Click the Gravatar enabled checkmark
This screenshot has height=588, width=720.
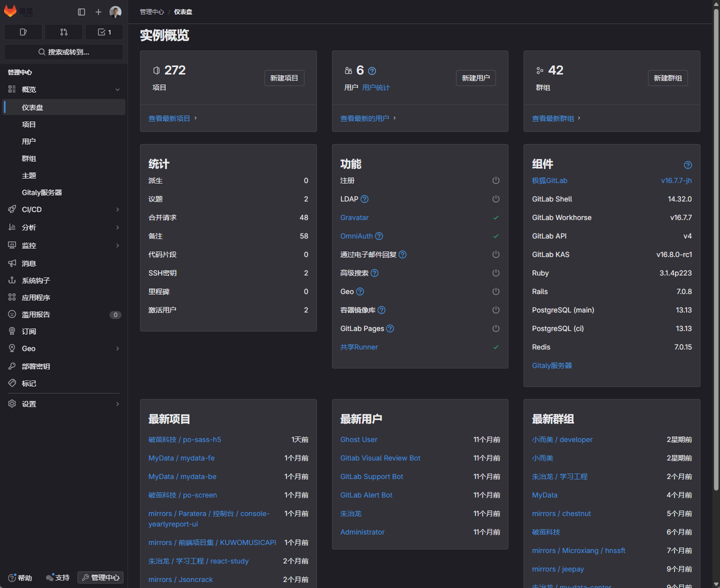pyautogui.click(x=496, y=217)
